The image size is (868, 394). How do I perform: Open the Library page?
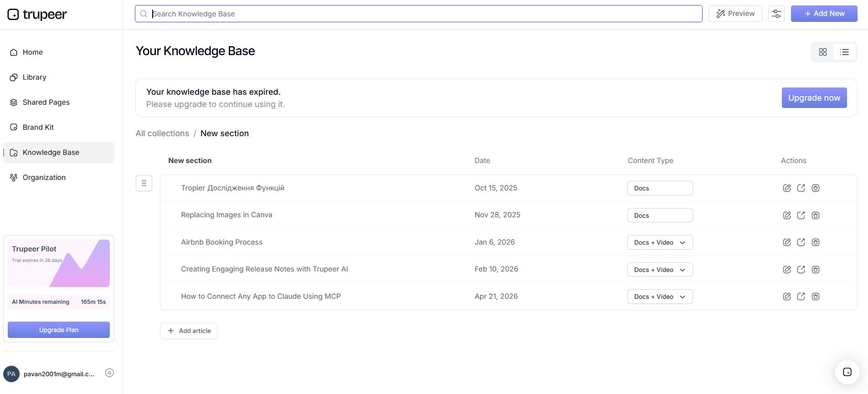tap(59, 77)
